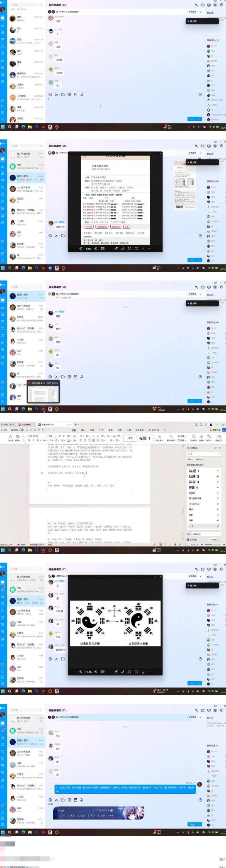Download the image displayed at 42% zoom

click(143, 249)
